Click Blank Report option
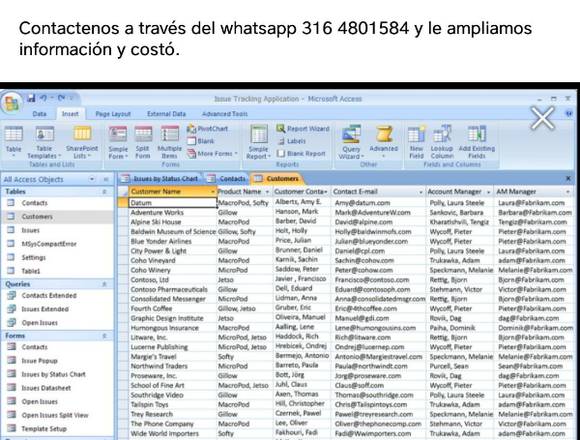 [x=301, y=153]
